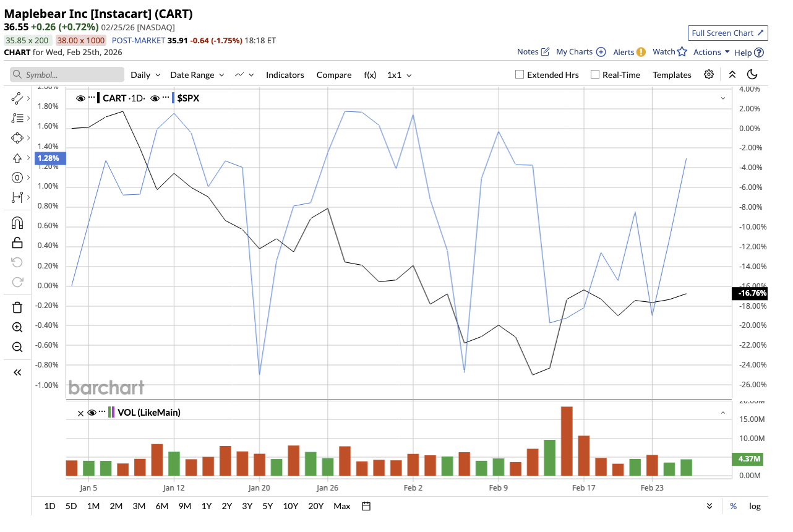793x532 pixels.
Task: Click the Full Screen Chart button
Action: coord(728,33)
